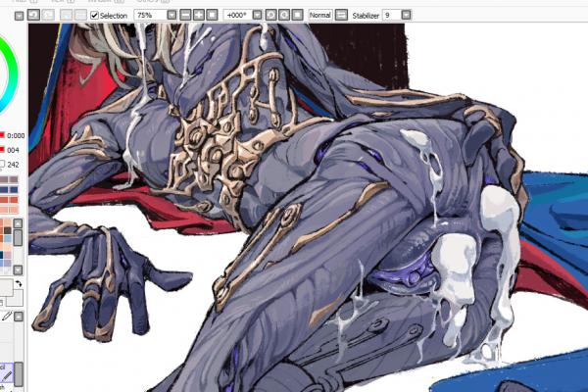588x392 pixels.
Task: Click the 75% zoom value field
Action: coord(151,15)
